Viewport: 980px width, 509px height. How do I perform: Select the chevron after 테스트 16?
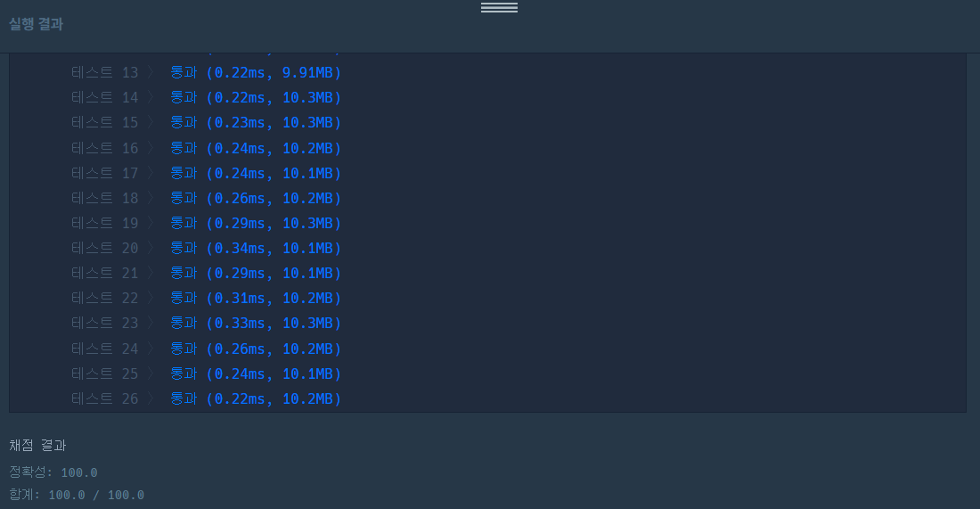pos(151,148)
